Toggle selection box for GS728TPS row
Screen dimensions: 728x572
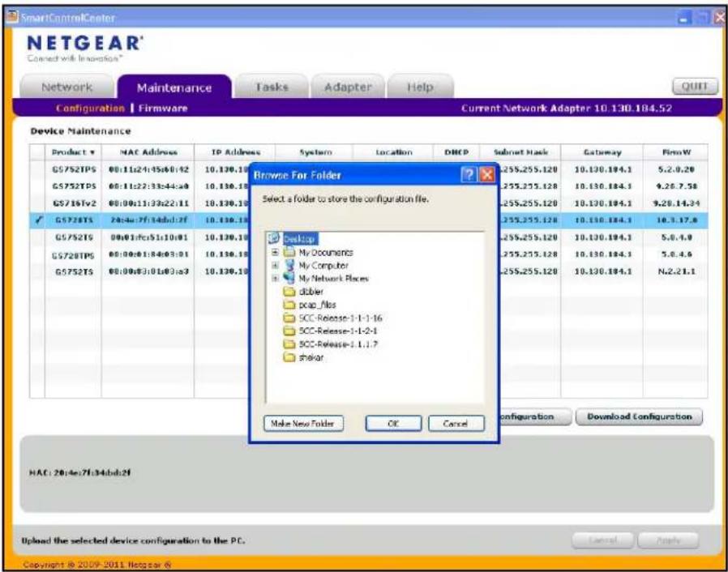(37, 254)
